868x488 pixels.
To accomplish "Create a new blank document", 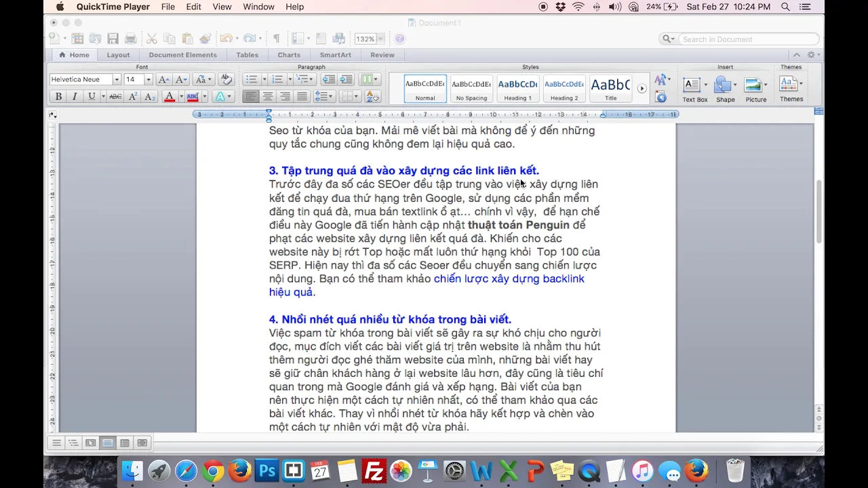I will click(56, 39).
